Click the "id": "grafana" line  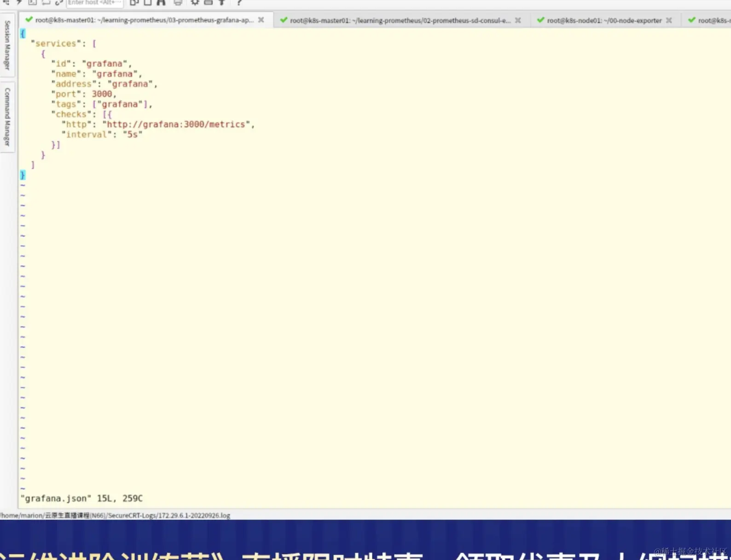92,64
